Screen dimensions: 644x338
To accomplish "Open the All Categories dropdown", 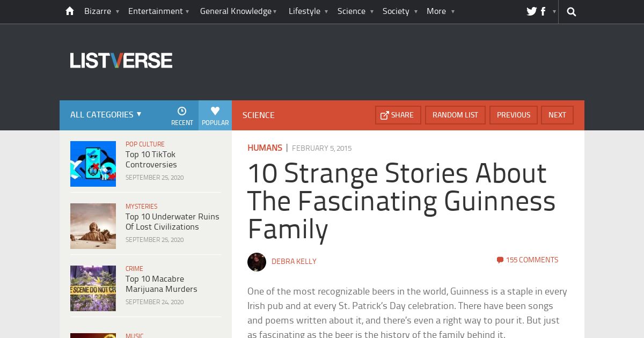I will 106,114.
